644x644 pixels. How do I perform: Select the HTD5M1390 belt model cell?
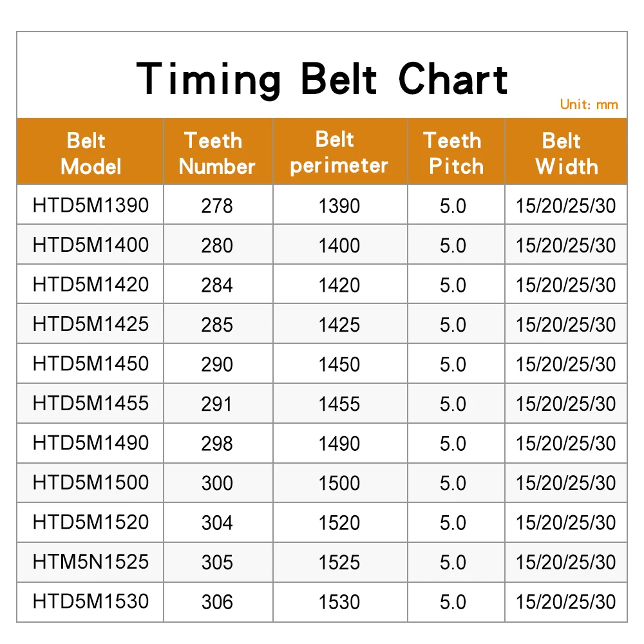[x=90, y=205]
